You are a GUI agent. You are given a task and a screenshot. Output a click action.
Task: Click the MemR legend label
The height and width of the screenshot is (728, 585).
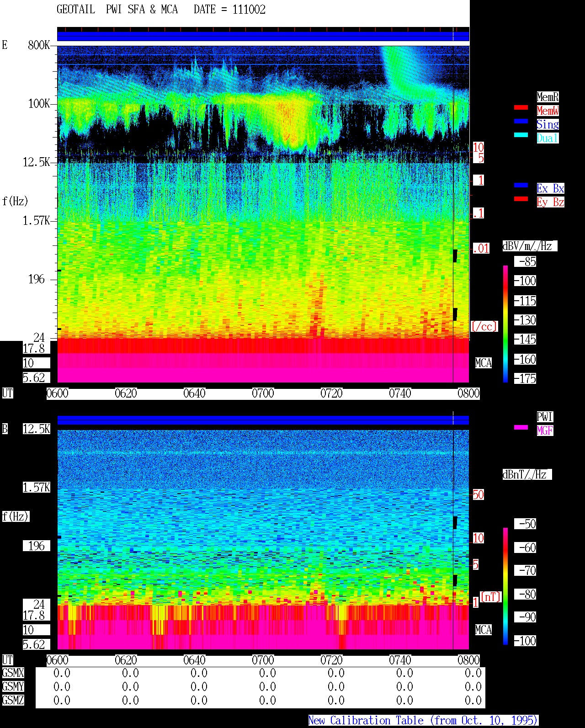[x=548, y=97]
